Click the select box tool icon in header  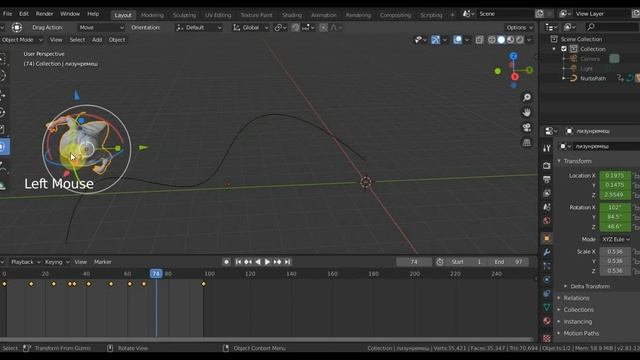click(x=16, y=27)
